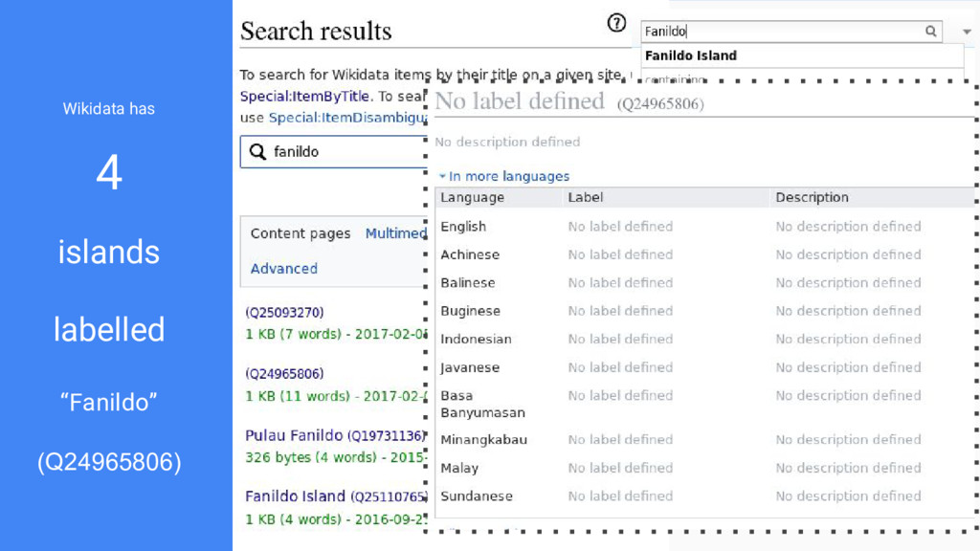Click the magnifier icon in top search box
The width and height of the screenshot is (980, 551).
pos(930,32)
